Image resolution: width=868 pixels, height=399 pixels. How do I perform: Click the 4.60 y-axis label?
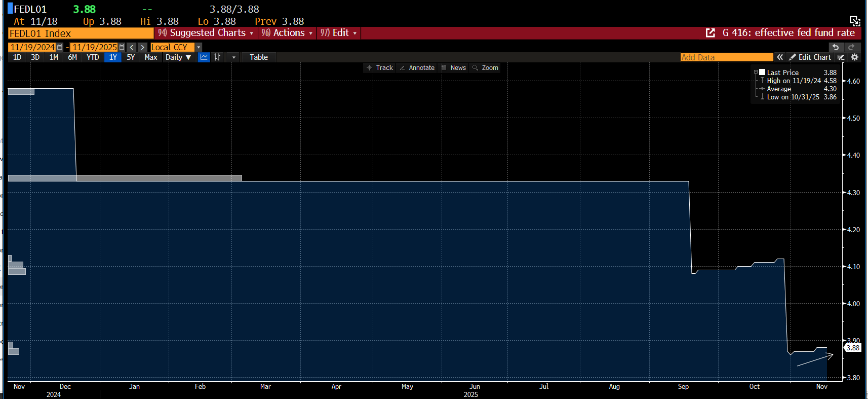click(x=853, y=81)
